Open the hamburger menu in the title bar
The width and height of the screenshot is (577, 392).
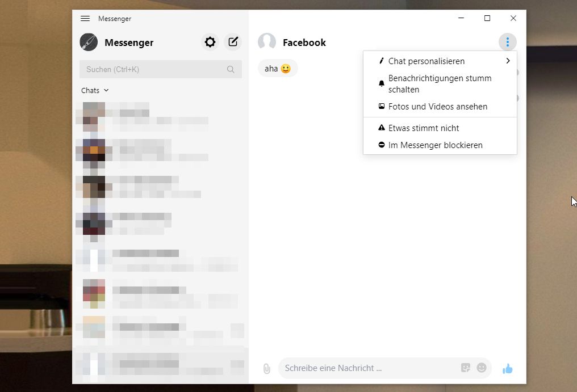coord(85,18)
